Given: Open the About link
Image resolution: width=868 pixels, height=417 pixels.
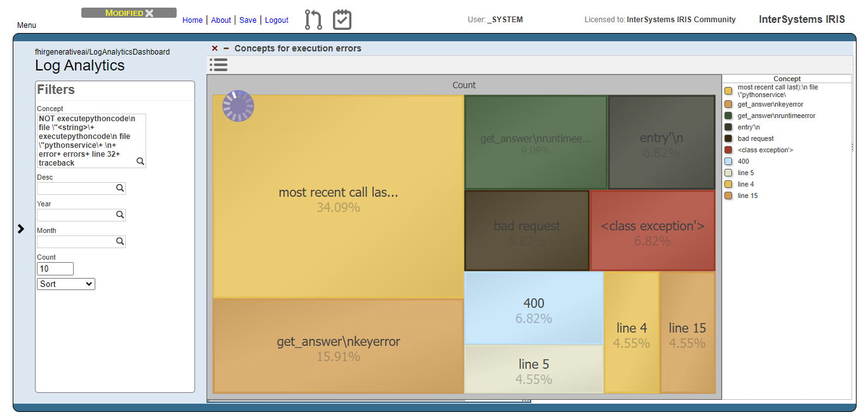Looking at the screenshot, I should point(220,20).
